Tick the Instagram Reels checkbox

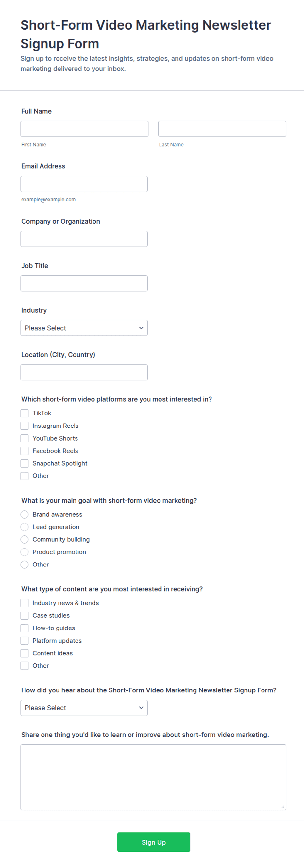(x=25, y=426)
